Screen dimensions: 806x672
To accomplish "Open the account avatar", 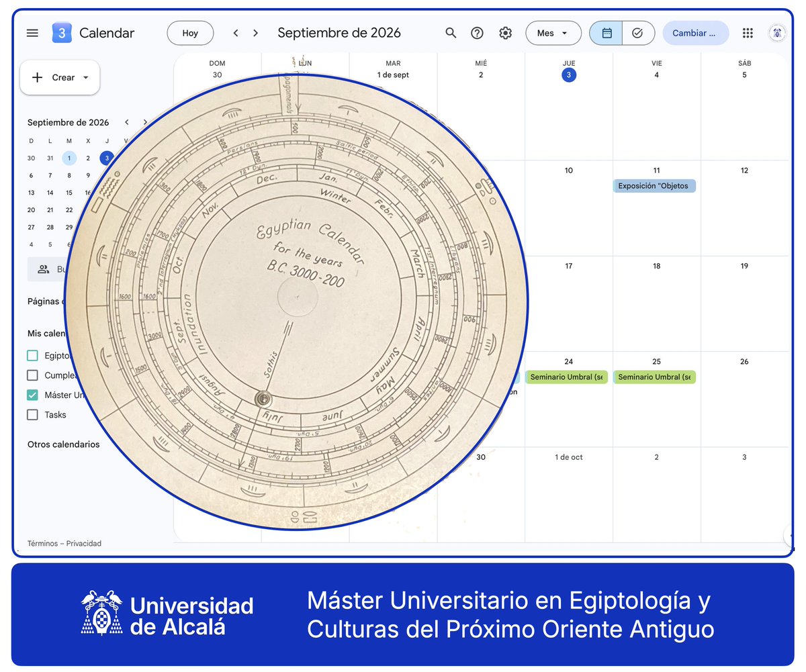I will click(777, 33).
